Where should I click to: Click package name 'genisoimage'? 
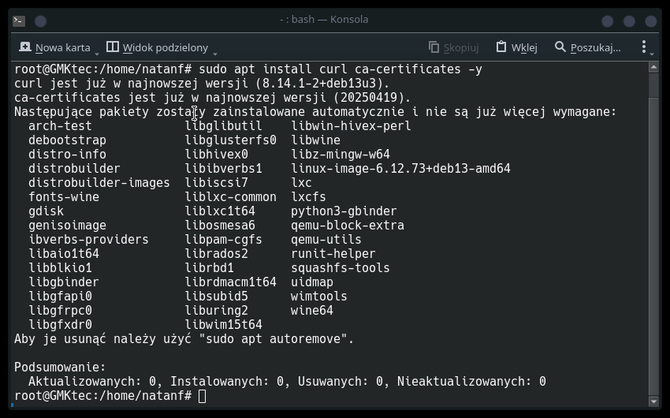pos(67,225)
